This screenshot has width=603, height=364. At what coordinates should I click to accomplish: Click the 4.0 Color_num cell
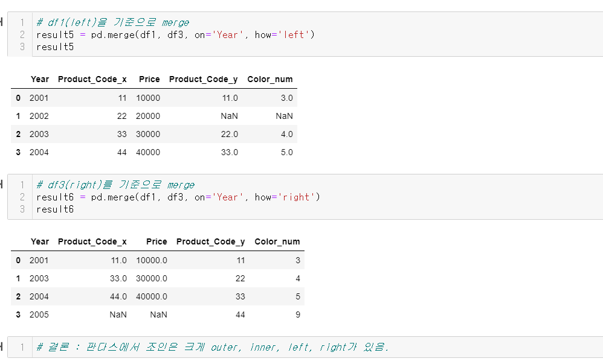(x=287, y=134)
